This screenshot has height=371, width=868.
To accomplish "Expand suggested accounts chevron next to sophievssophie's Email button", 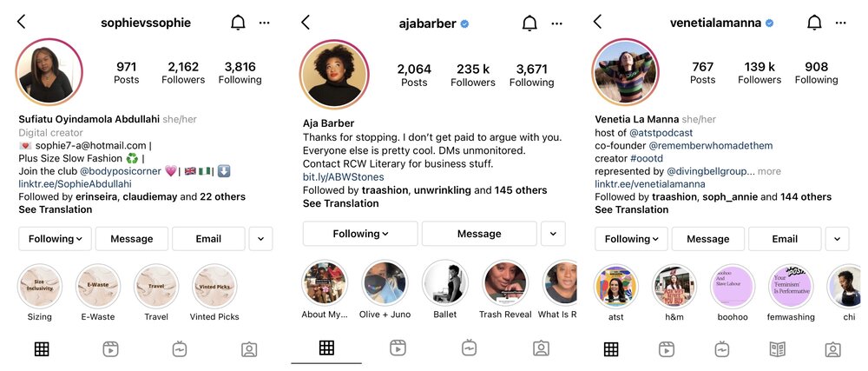I will (x=260, y=239).
